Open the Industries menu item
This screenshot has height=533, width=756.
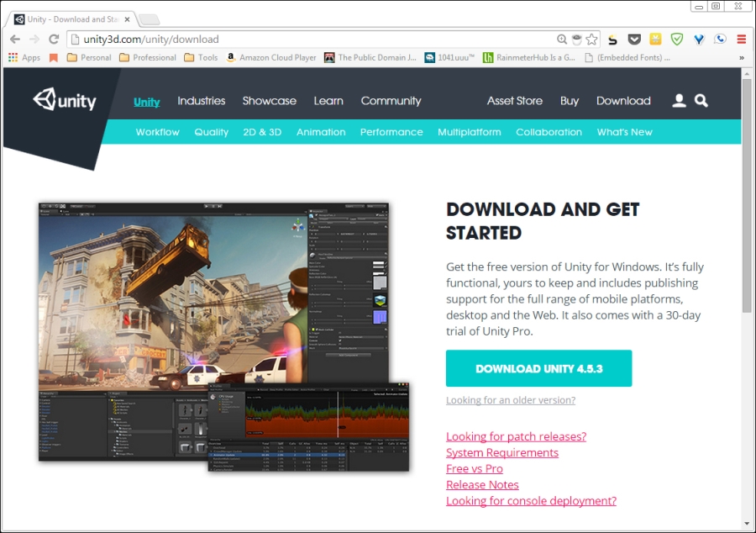point(201,101)
